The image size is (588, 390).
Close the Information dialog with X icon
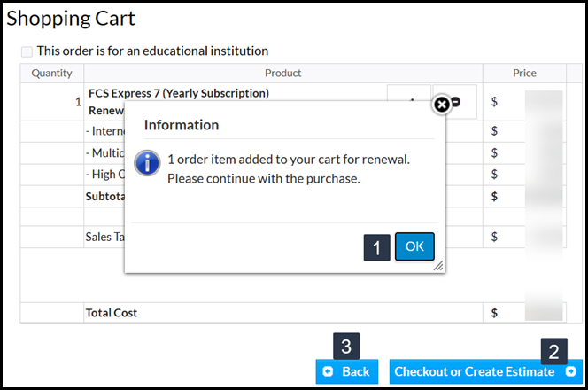440,105
